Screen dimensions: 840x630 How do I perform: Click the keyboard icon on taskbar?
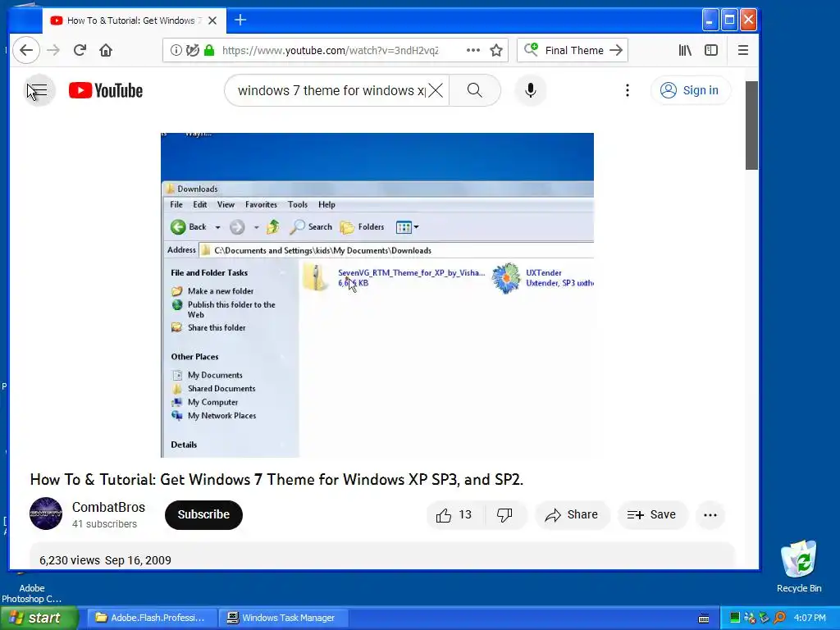point(704,619)
